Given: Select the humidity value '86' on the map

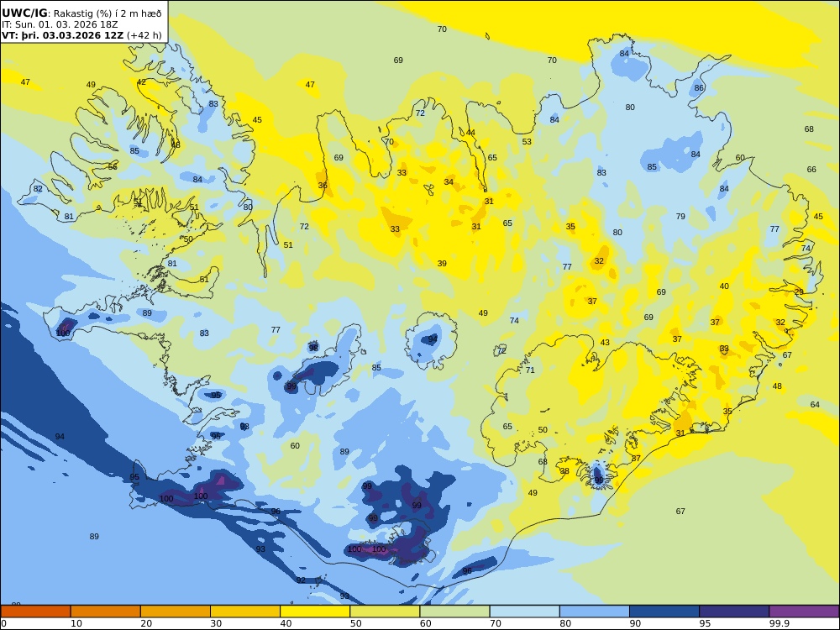Looking at the screenshot, I should 699,88.
